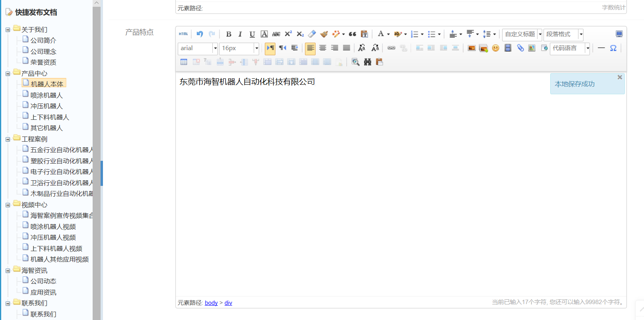Open 公司动态 under 海智资讯

(x=43, y=281)
